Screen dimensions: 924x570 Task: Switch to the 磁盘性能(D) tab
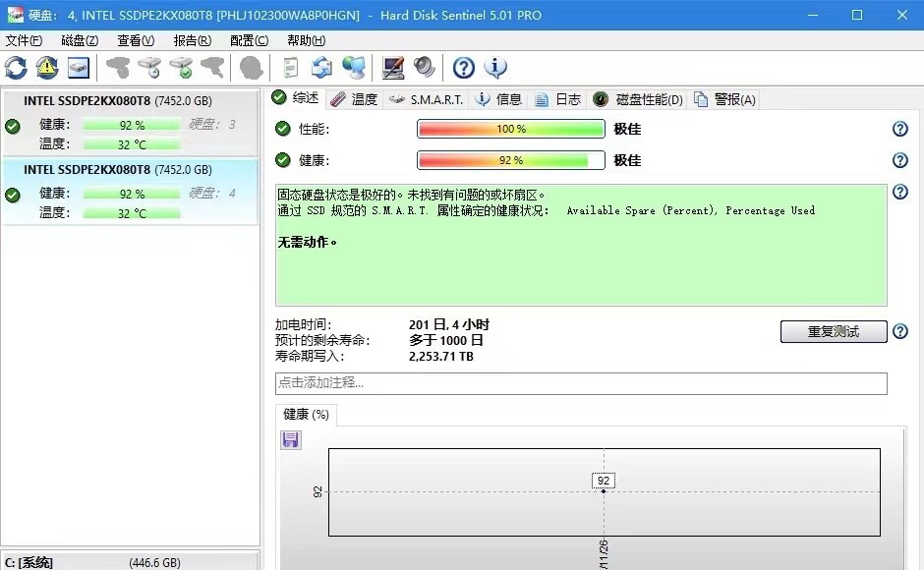(x=638, y=99)
